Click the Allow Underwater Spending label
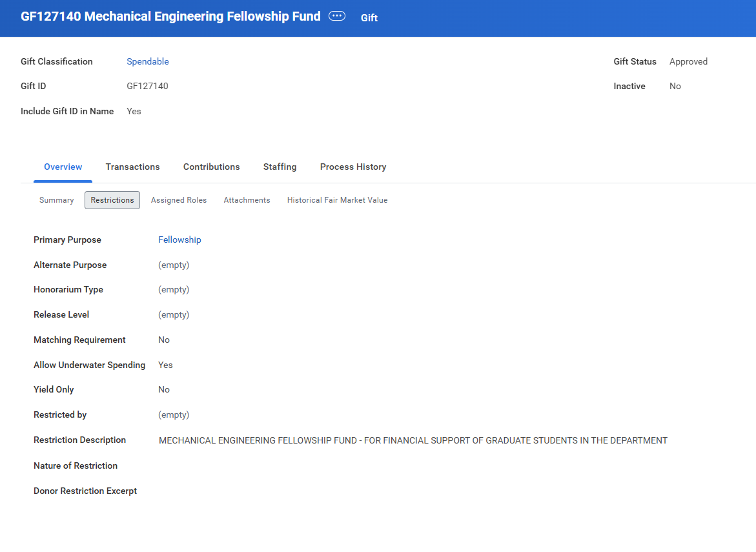 tap(89, 365)
